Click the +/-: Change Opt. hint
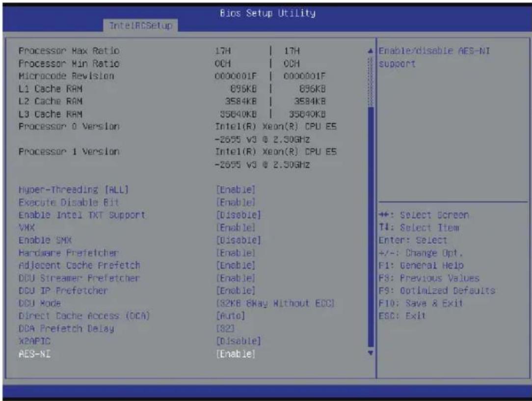532x401 pixels. point(421,253)
